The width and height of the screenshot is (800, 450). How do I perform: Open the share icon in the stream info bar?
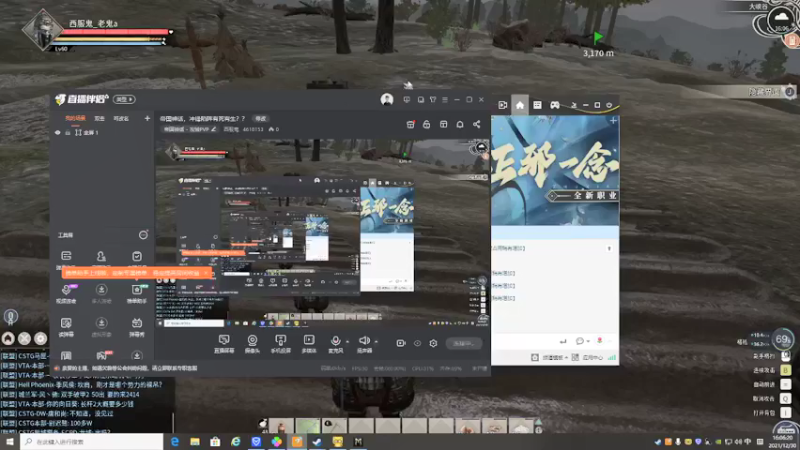tap(477, 124)
